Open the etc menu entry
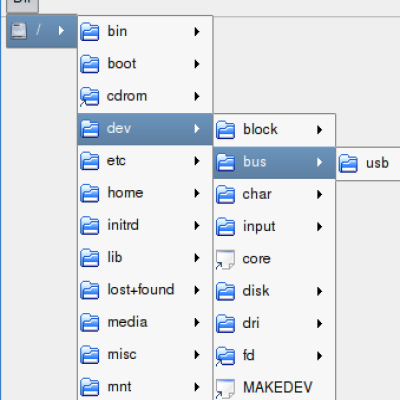The height and width of the screenshot is (400, 400). pos(145,161)
